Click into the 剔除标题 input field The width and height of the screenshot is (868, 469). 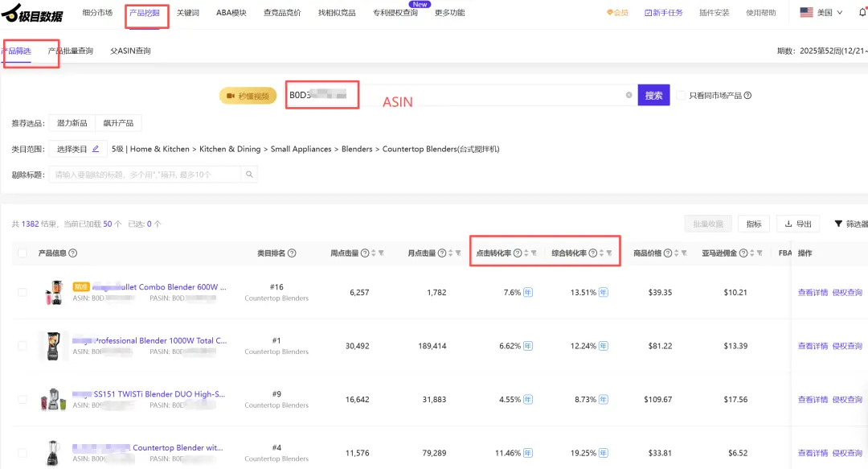click(145, 175)
